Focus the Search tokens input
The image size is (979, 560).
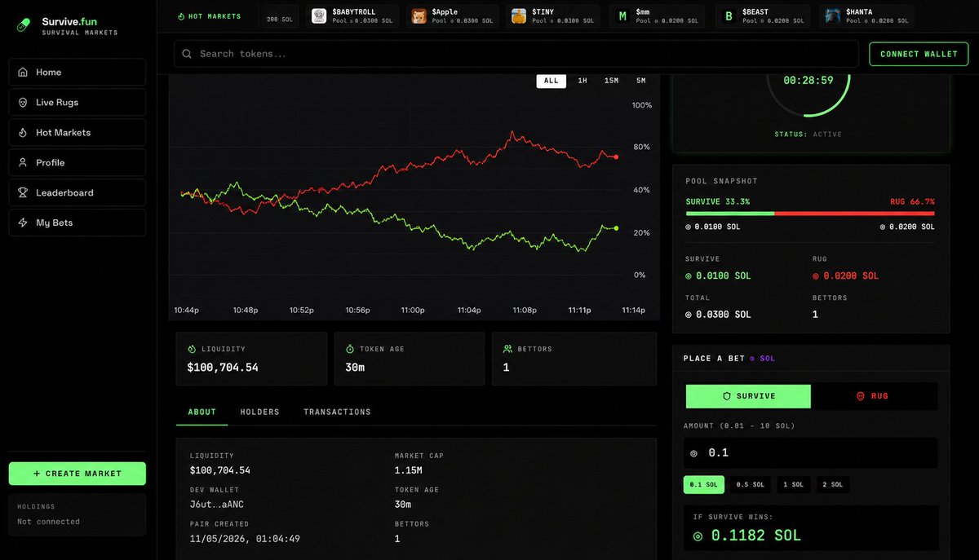516,54
